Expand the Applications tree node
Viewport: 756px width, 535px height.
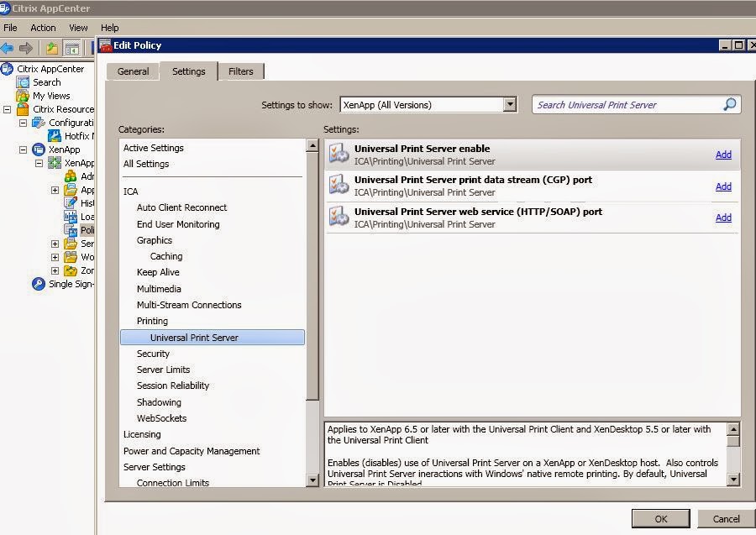pyautogui.click(x=55, y=190)
